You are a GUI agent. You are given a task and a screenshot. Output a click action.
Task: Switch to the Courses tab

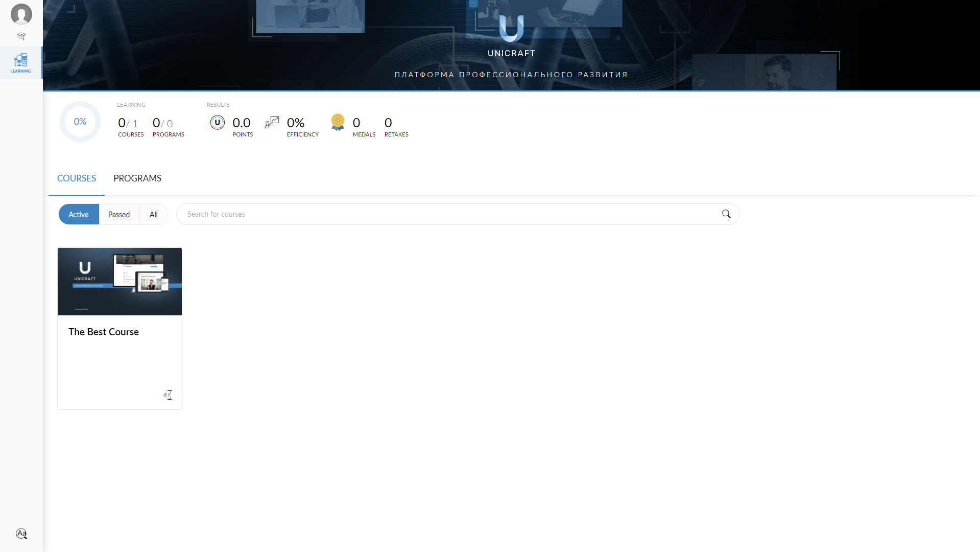tap(77, 178)
